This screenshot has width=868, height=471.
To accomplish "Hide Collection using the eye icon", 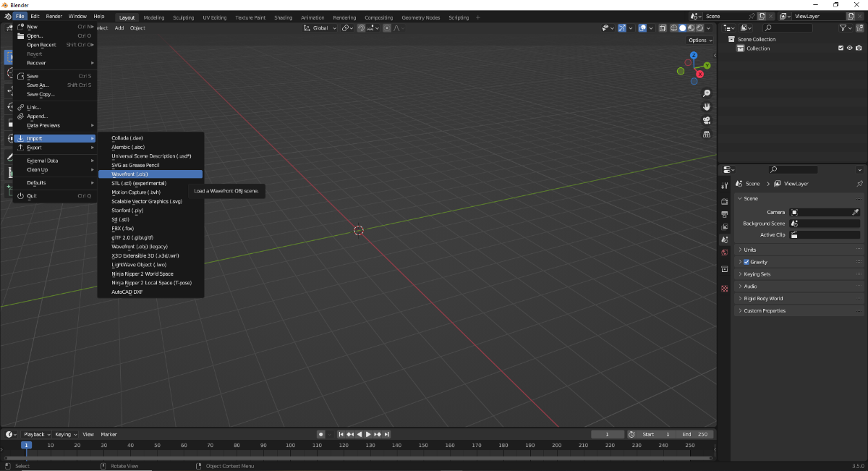I will pos(849,48).
